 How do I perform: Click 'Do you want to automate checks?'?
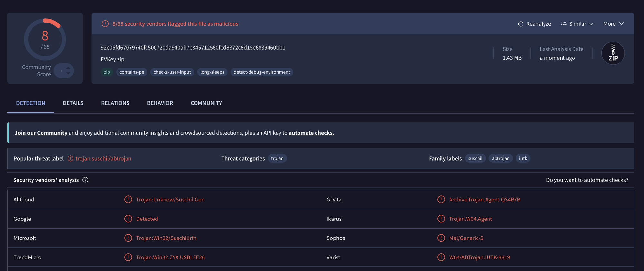(x=587, y=180)
